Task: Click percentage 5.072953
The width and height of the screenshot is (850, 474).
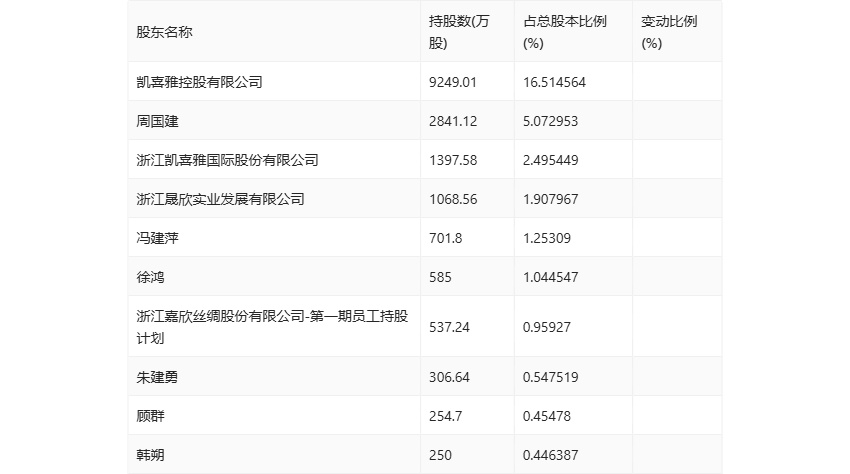Action: (x=550, y=121)
